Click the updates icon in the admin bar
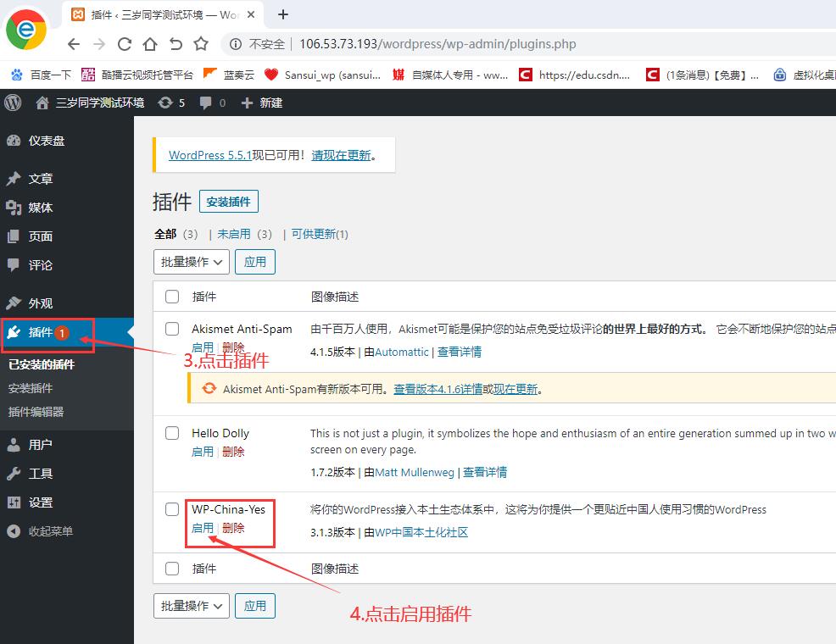This screenshot has width=836, height=644. pos(165,103)
